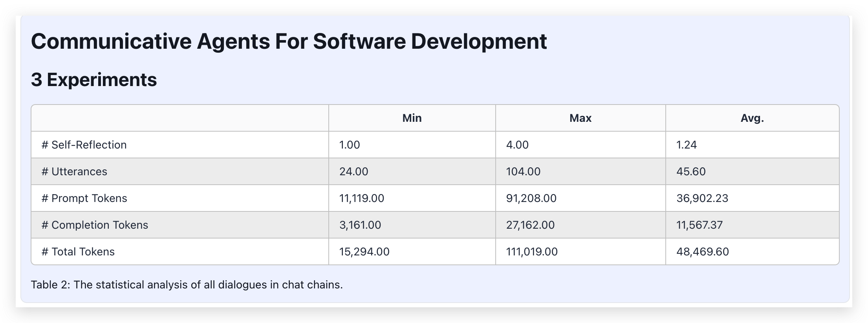Click the Self-Reflection average value 1.24
This screenshot has width=868, height=323.
pyautogui.click(x=686, y=145)
